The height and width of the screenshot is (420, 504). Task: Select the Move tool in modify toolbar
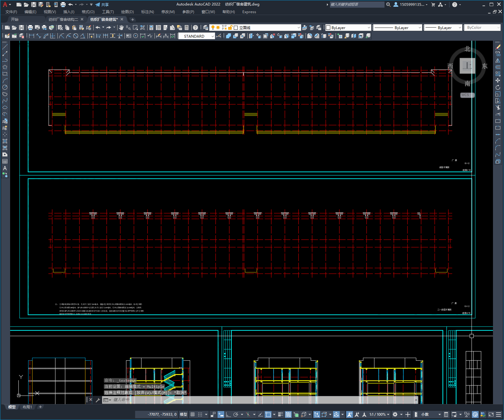point(498,81)
